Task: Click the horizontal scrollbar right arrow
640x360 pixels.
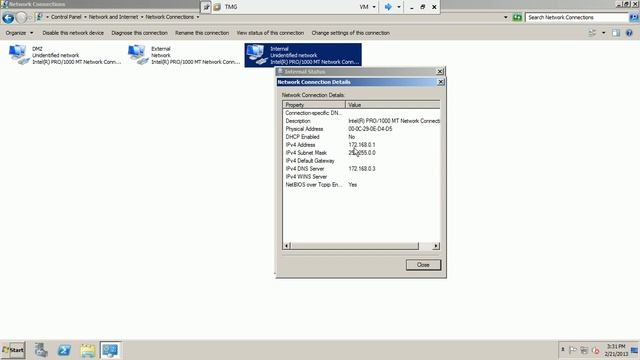Action: 436,246
